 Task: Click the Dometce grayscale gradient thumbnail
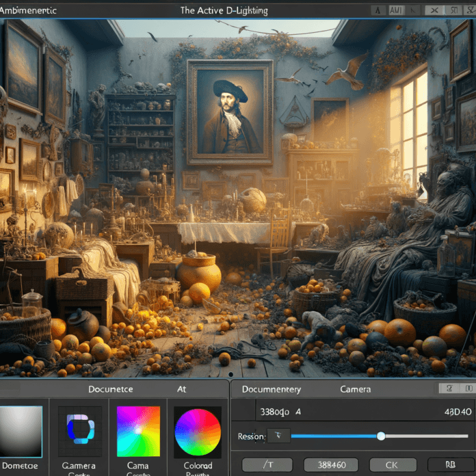point(21,431)
